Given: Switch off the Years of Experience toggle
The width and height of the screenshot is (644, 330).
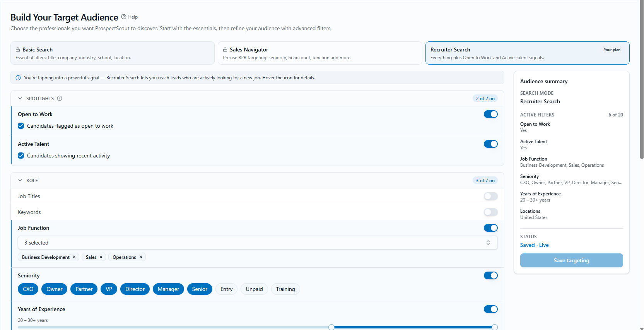Looking at the screenshot, I should pyautogui.click(x=491, y=309).
